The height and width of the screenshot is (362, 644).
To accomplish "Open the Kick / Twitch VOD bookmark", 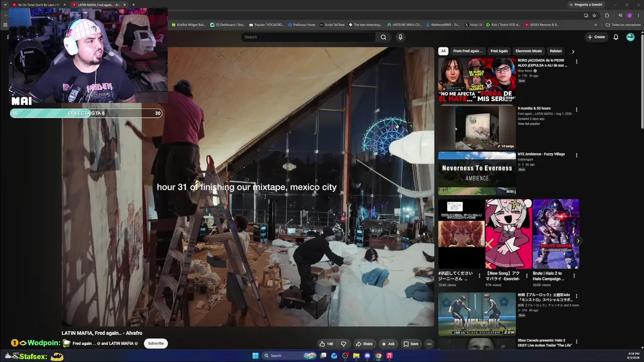I will pyautogui.click(x=503, y=25).
